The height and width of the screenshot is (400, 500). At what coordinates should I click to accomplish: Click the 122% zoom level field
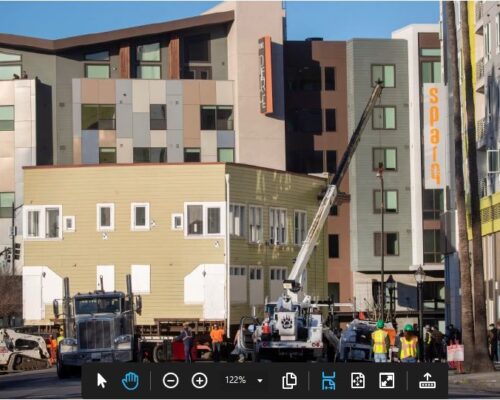point(235,380)
